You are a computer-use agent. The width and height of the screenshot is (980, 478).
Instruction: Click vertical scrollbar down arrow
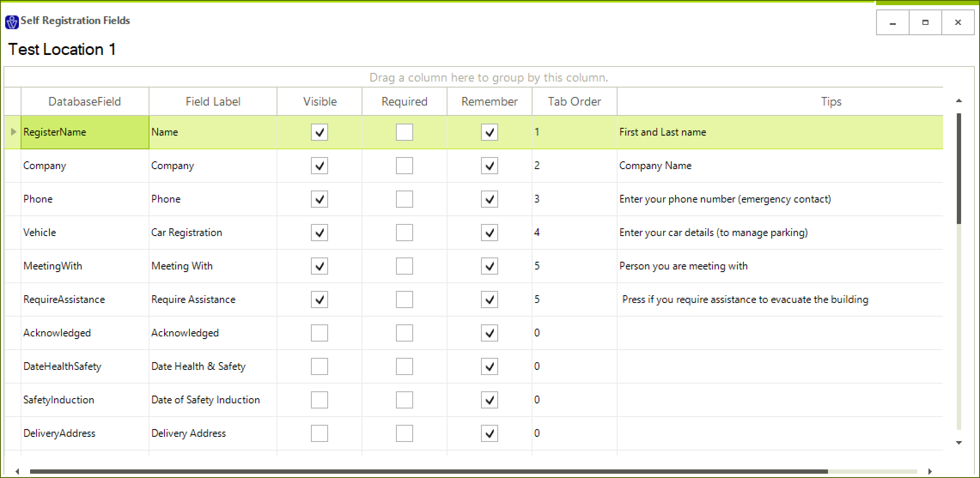[x=959, y=442]
